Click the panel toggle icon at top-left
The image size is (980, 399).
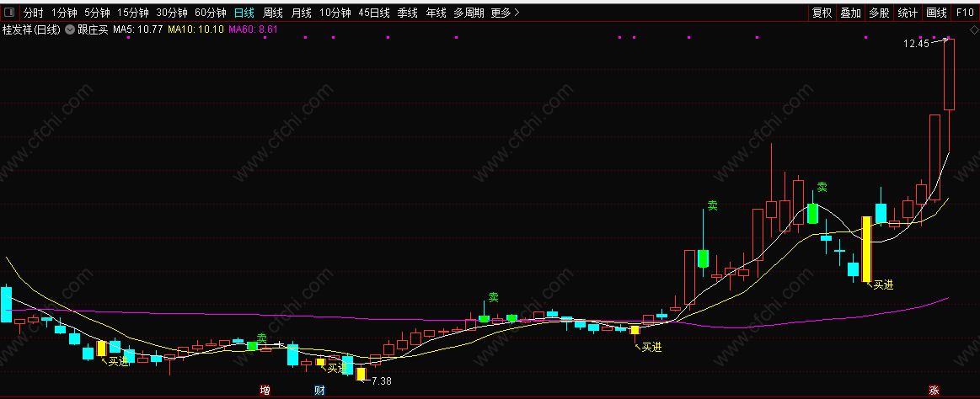(x=9, y=13)
